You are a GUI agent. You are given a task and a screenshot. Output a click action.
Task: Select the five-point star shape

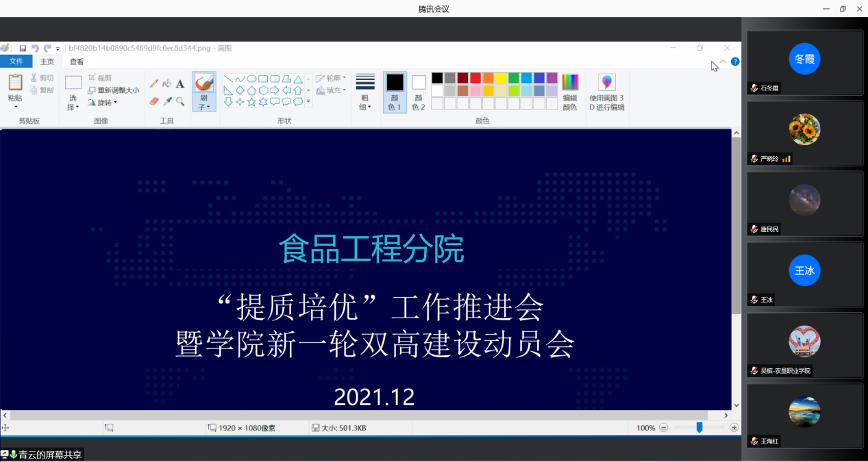tap(251, 101)
